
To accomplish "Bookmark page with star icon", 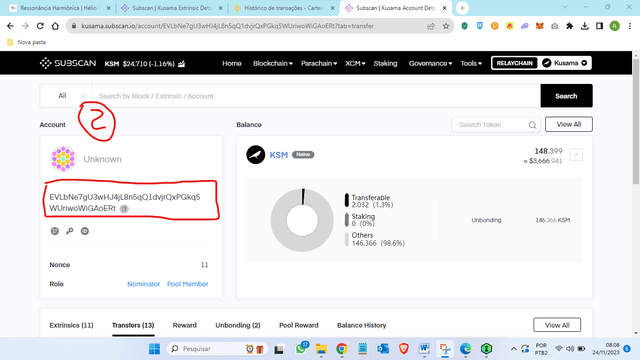I will coord(446,26).
